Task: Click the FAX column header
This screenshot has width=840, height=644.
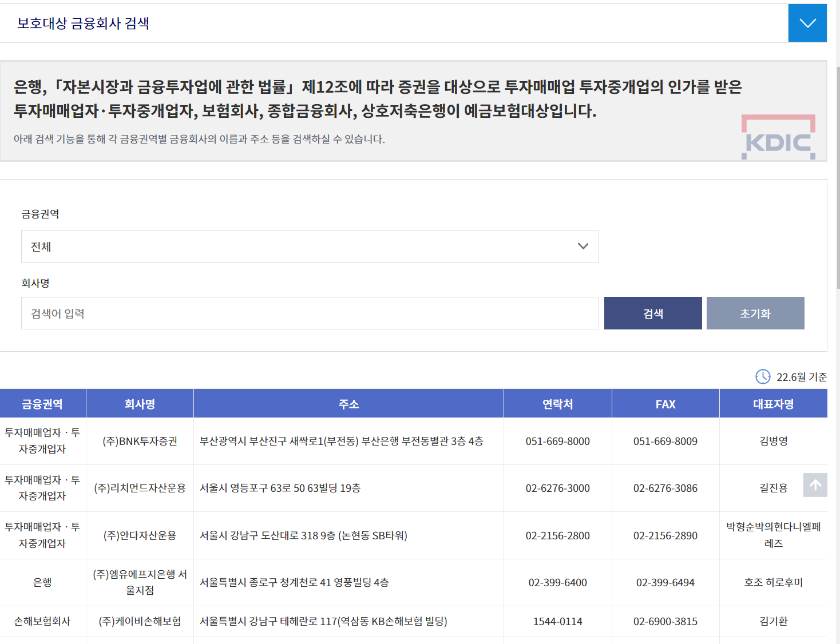Action: tap(665, 404)
